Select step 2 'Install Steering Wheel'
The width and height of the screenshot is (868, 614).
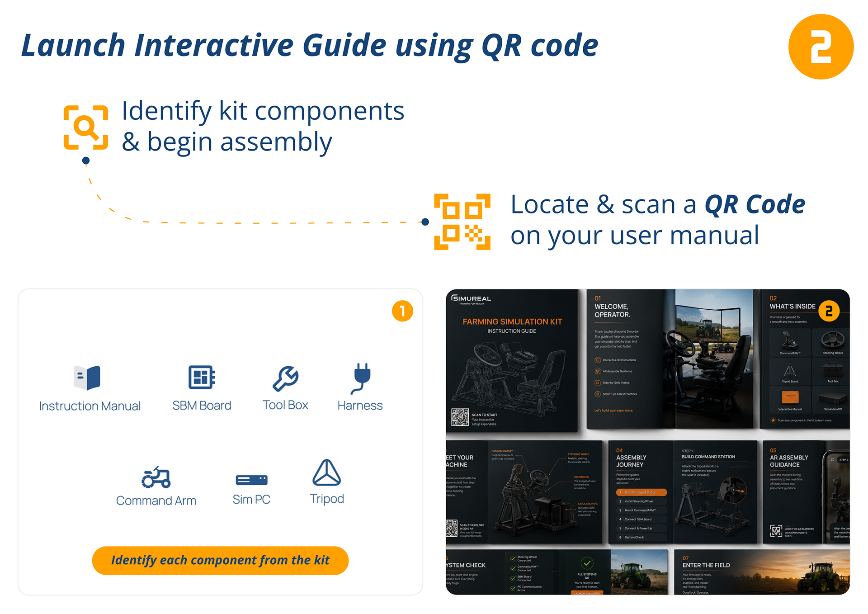642,501
